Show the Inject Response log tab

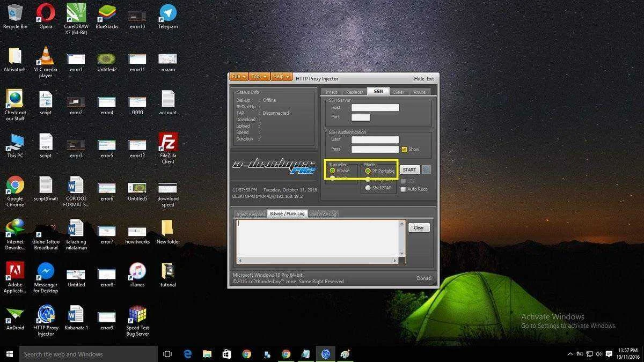(x=251, y=214)
